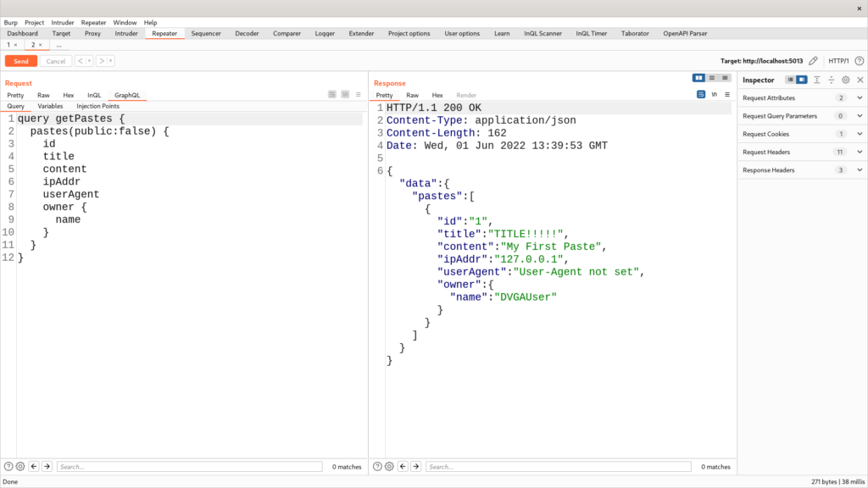Image resolution: width=868 pixels, height=488 pixels.
Task: Click the help icon beside HTTP/1
Action: point(860,61)
